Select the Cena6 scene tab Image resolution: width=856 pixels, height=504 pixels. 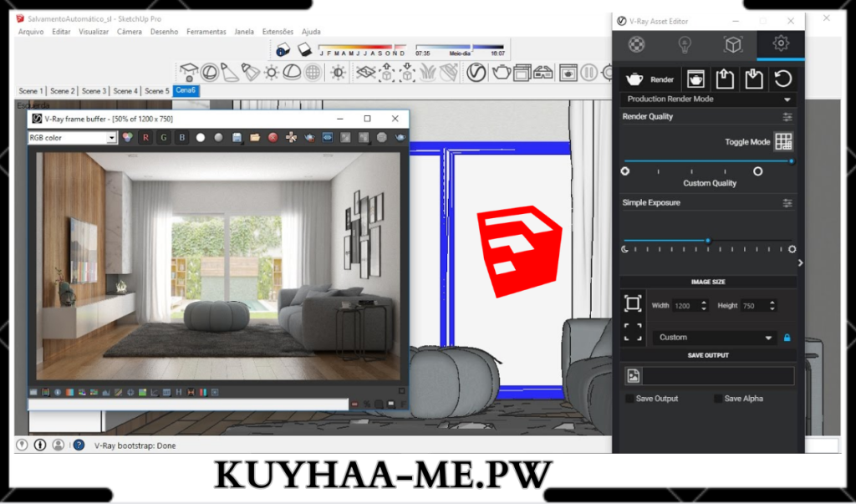click(186, 90)
